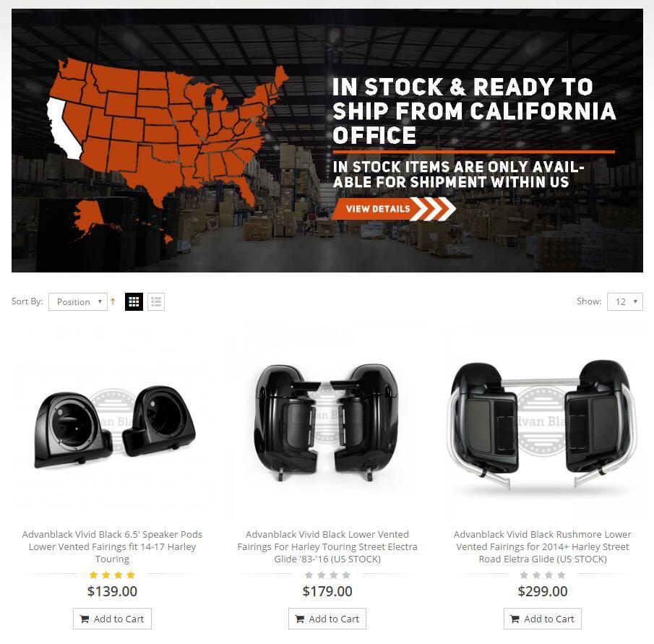Viewport: 654px width, 644px height.
Task: Add $299.00 Rushmore Fairings to cart
Action: click(543, 619)
